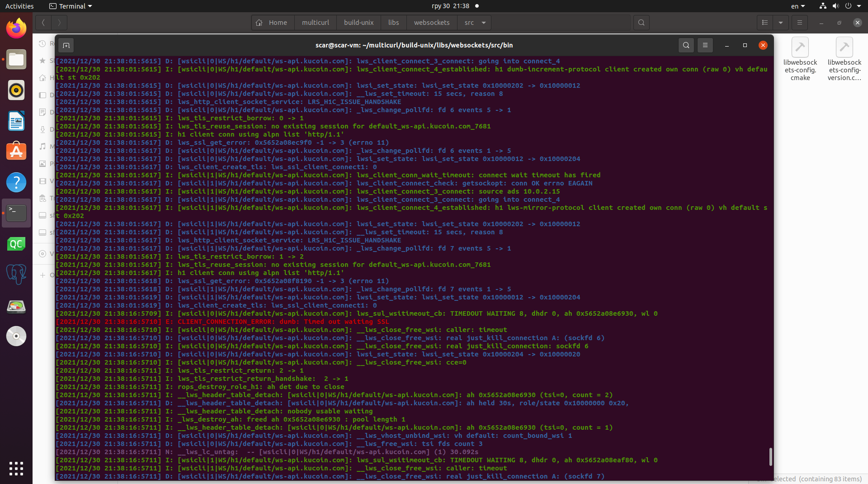The width and height of the screenshot is (868, 484).
Task: Open the Terminal menu in top bar
Action: coord(70,6)
